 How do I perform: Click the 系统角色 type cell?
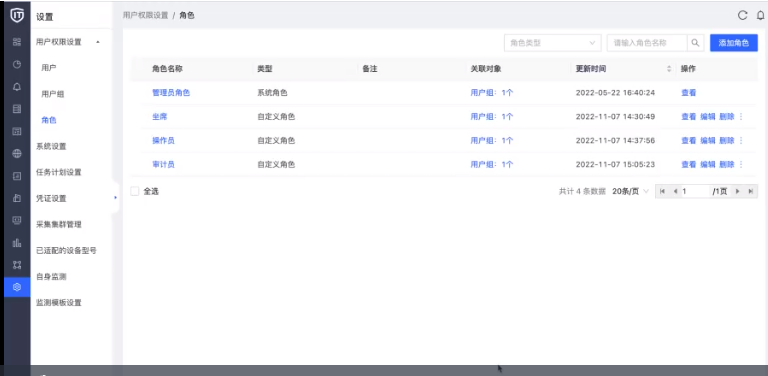[272, 93]
